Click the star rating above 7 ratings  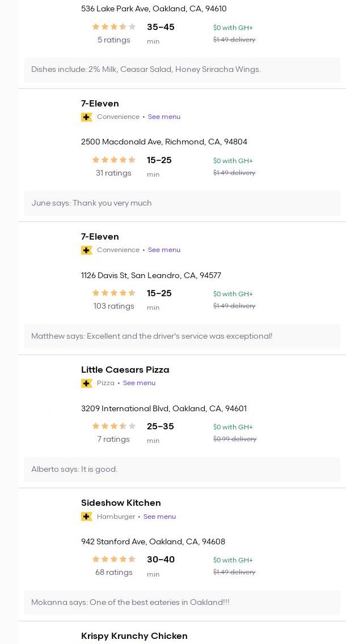click(x=114, y=427)
